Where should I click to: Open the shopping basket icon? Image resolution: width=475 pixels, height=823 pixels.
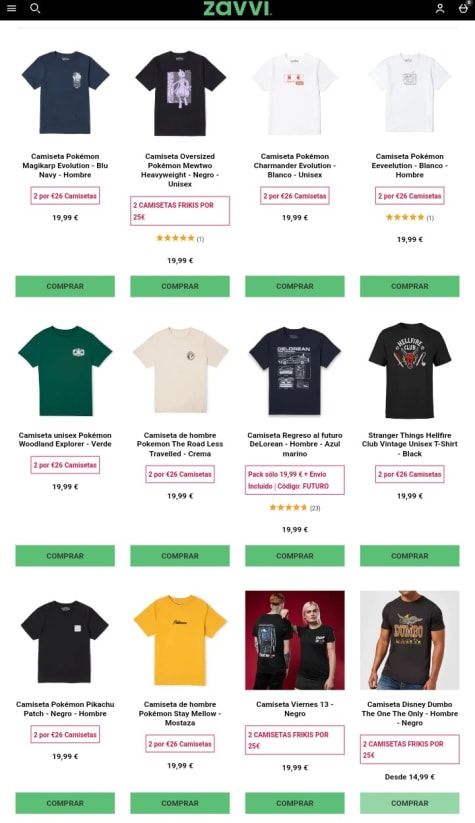point(463,8)
